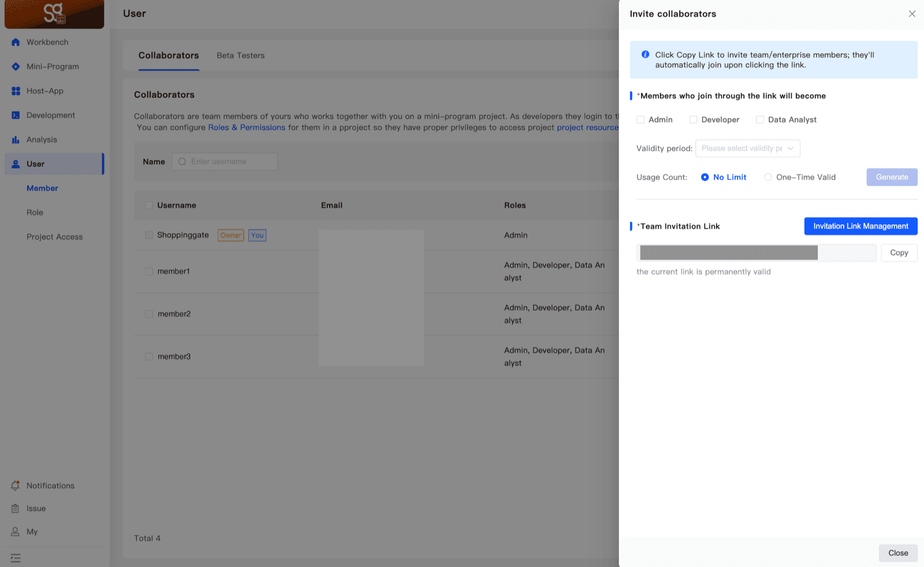Image resolution: width=924 pixels, height=567 pixels.
Task: Open the Member submenu item
Action: click(x=42, y=188)
